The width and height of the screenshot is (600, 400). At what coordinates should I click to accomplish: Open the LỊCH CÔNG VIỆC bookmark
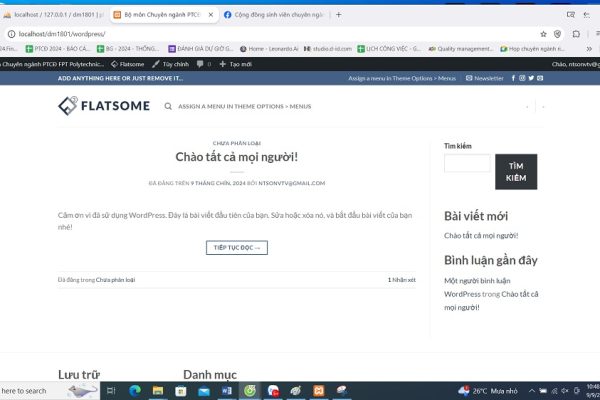point(389,49)
